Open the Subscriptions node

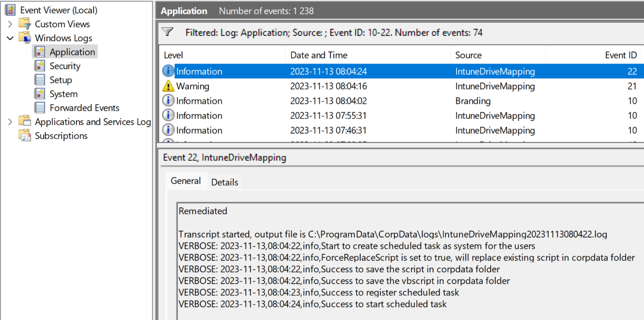coord(61,136)
